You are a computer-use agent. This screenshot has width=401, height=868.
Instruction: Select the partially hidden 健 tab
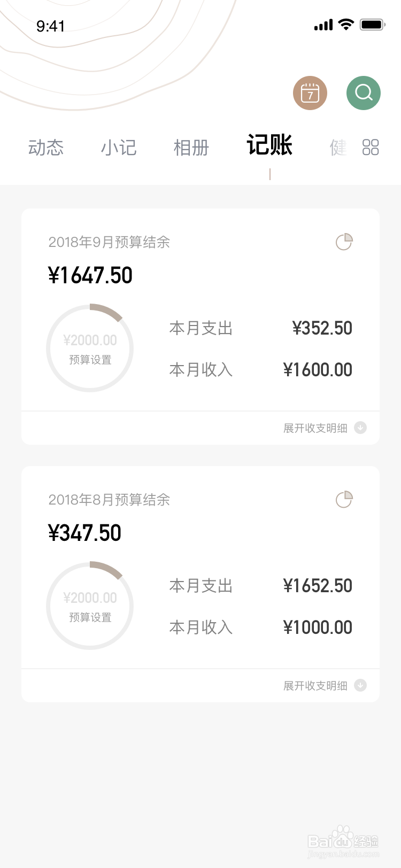point(338,148)
